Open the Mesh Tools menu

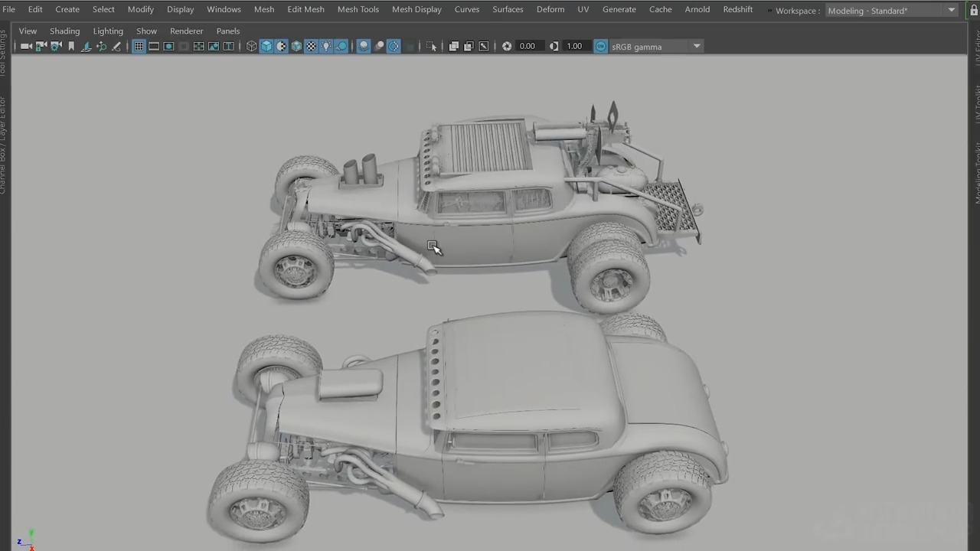(358, 9)
